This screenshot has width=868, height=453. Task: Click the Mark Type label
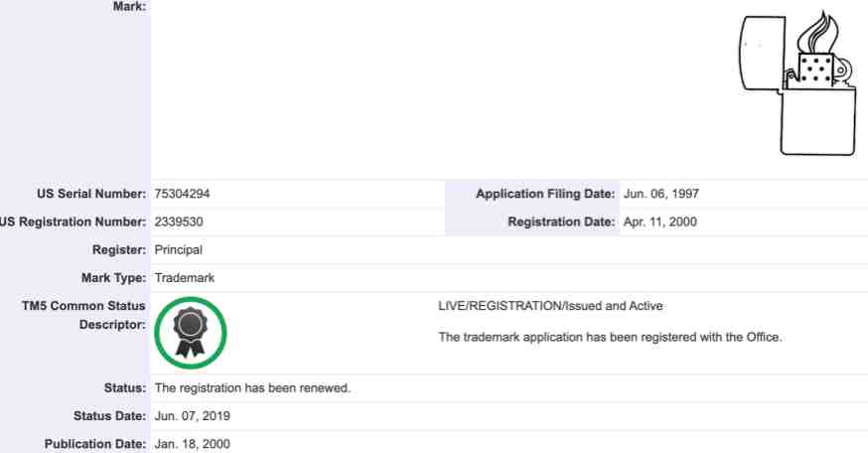point(113,277)
